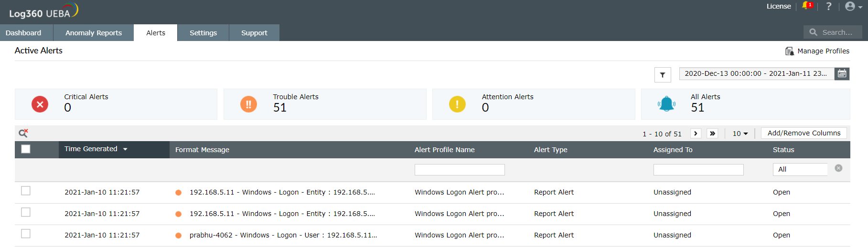Open the calendar date picker icon
The height and width of the screenshot is (247, 868).
(x=842, y=74)
